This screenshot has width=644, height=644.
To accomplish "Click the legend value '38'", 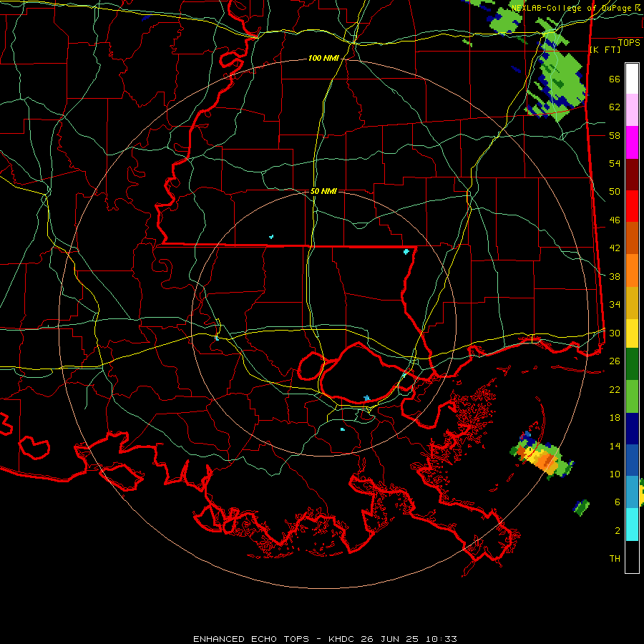I will point(615,277).
